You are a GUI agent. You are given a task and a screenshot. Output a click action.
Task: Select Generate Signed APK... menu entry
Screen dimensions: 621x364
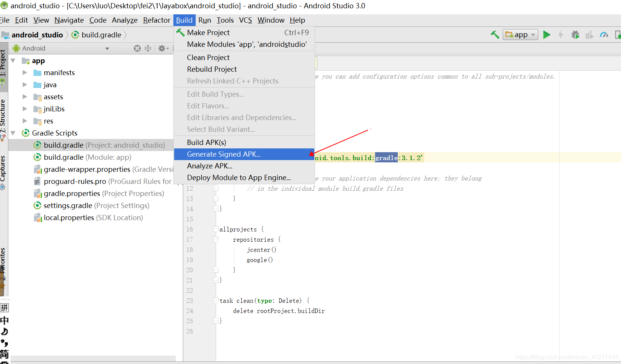(x=244, y=154)
